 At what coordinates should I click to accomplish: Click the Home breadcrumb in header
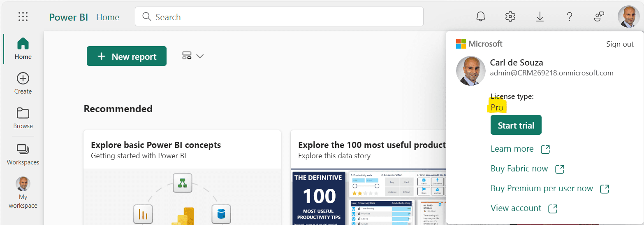(x=108, y=17)
